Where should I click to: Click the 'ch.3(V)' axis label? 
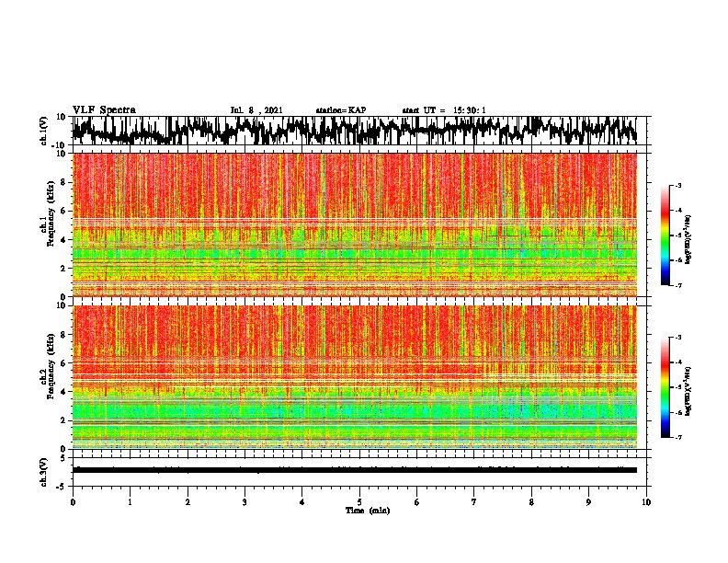(44, 473)
